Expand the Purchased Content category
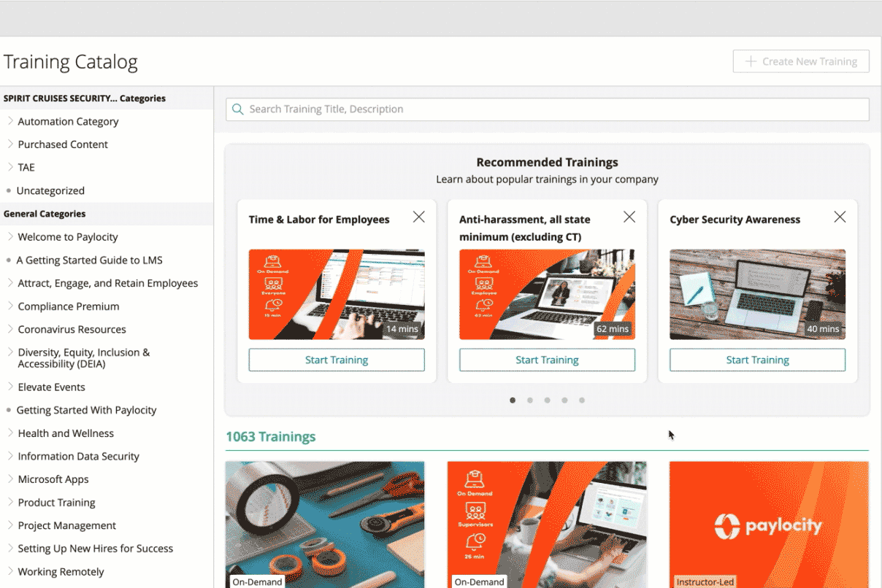 10,144
